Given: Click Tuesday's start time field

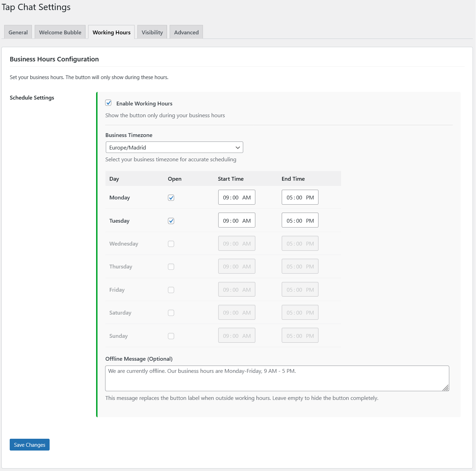Looking at the screenshot, I should click(x=237, y=220).
